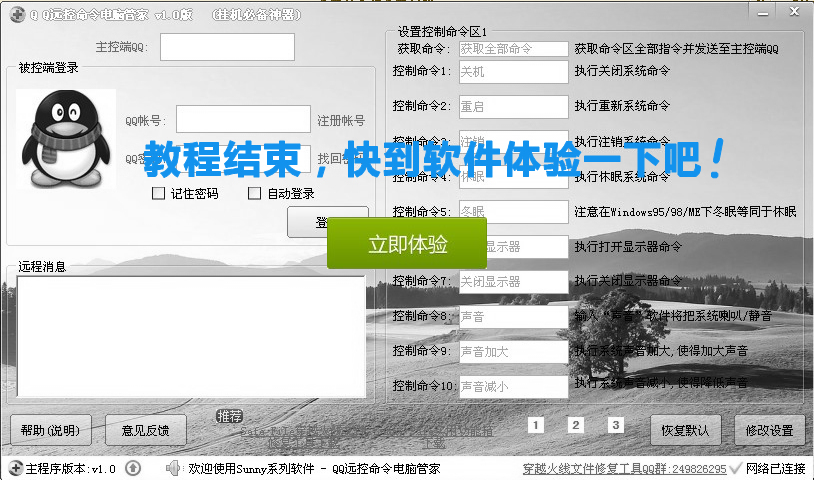Click the app icon in the title bar
Viewport: 814px width, 480px height.
coord(17,13)
